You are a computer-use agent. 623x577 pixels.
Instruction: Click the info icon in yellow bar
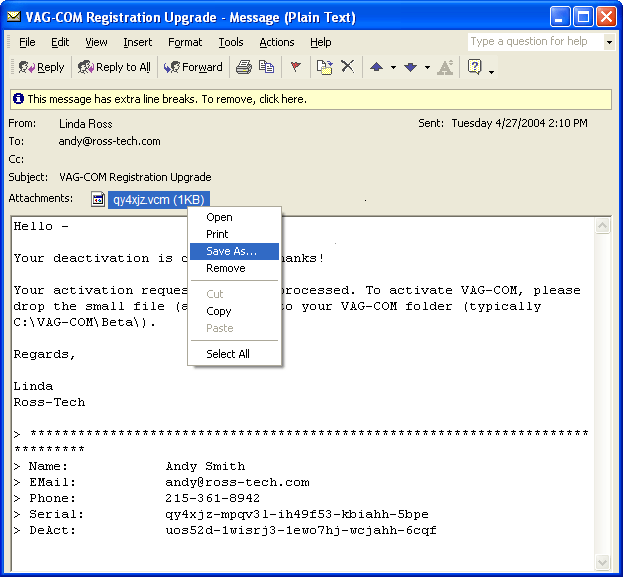tap(18, 99)
